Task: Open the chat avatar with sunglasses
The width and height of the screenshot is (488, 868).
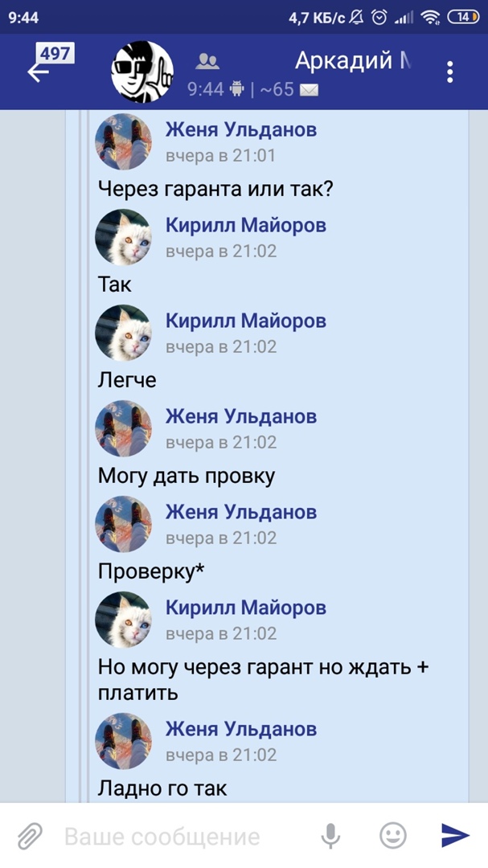Action: [142, 72]
